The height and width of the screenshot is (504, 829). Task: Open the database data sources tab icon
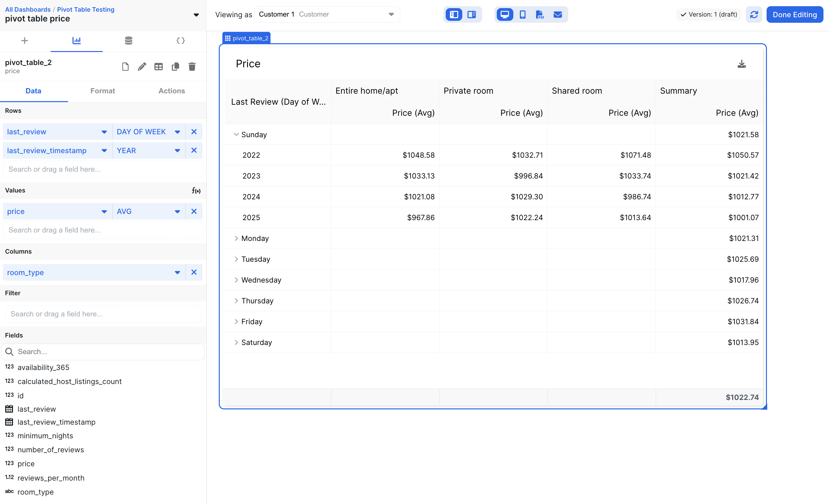click(x=128, y=41)
